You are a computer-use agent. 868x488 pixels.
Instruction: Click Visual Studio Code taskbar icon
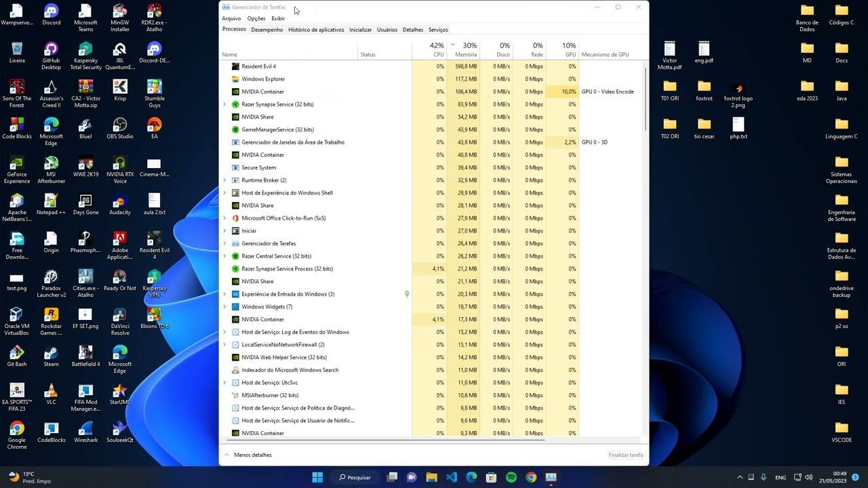(x=452, y=477)
